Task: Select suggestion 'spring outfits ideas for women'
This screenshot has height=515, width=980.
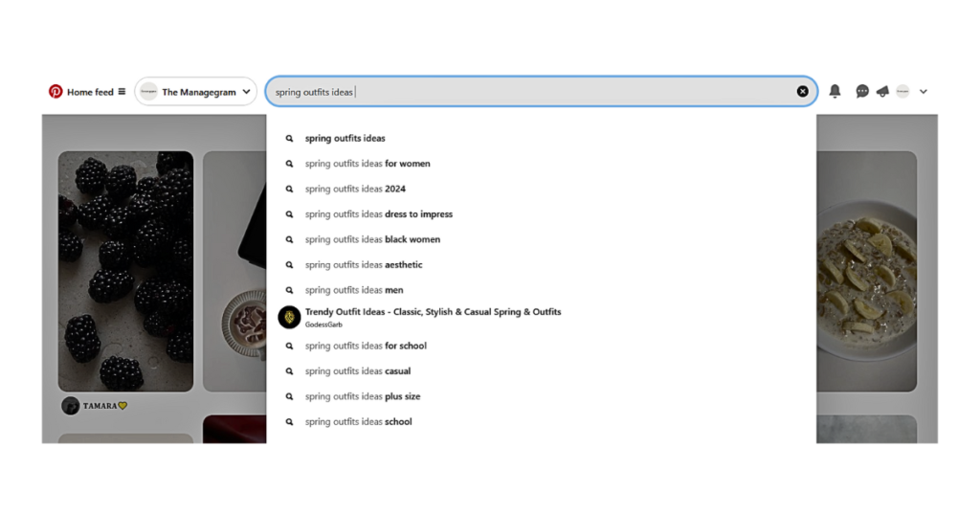Action: coord(367,164)
